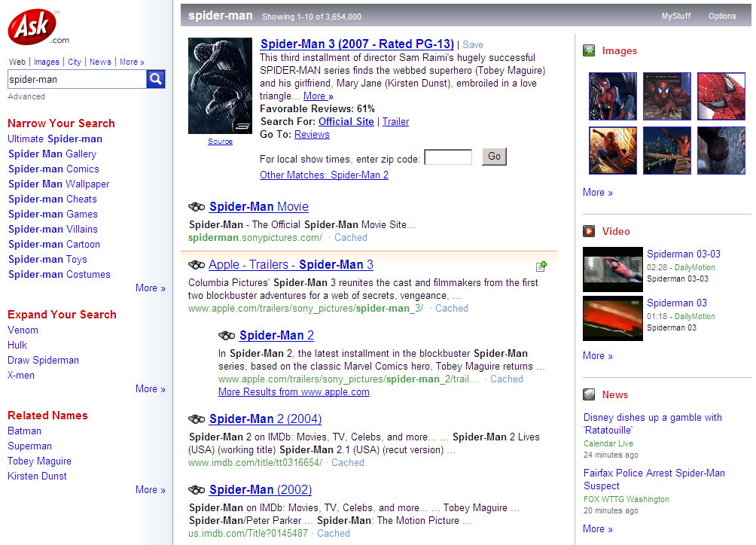Click the zip code input field

[448, 157]
